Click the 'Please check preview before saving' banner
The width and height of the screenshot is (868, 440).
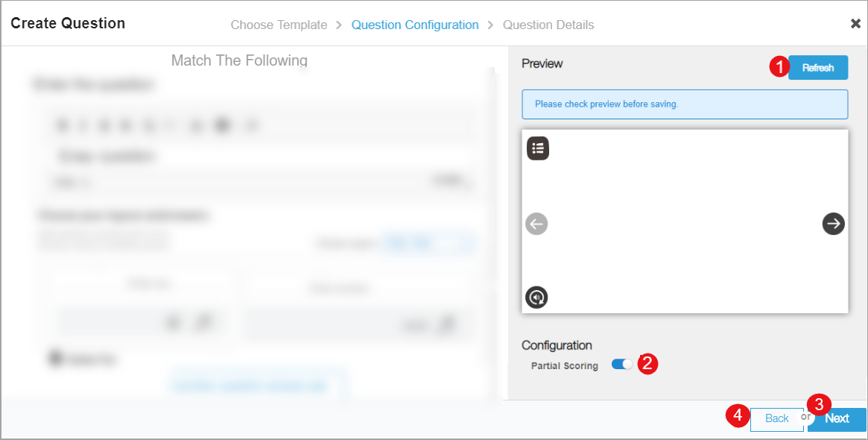tap(685, 104)
